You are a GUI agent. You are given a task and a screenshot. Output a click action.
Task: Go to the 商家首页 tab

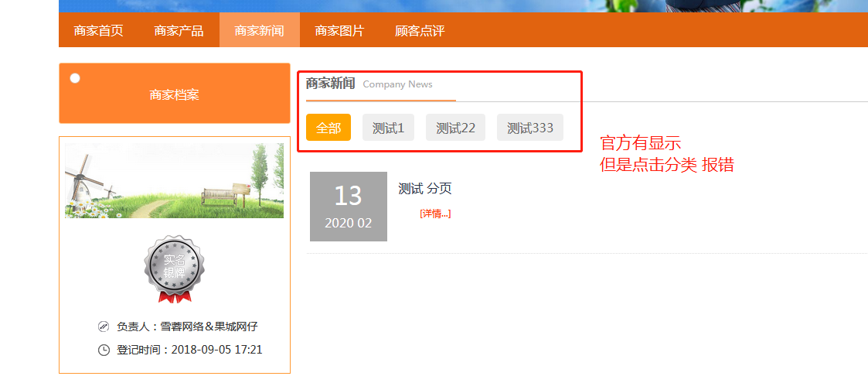(98, 31)
